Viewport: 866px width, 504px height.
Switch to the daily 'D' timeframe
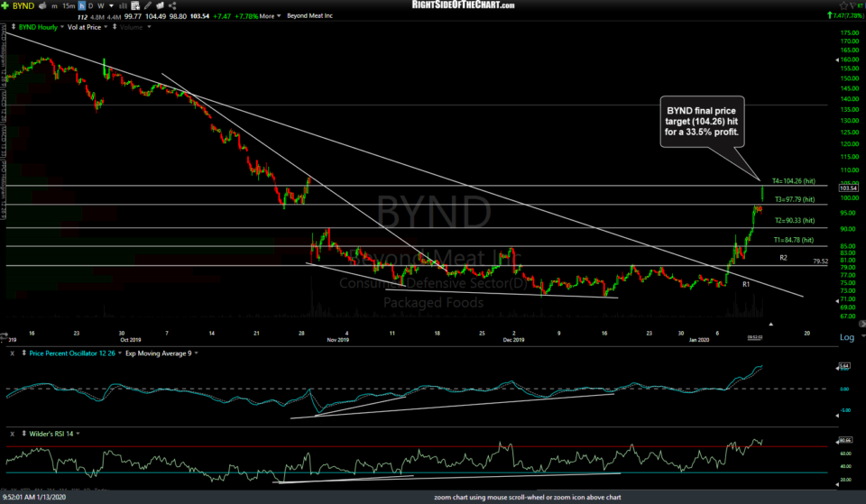(90, 6)
